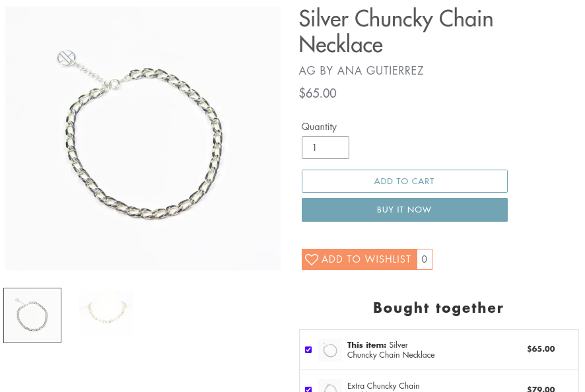Screen dimensions: 585x392
Task: Click inside the Quantity input field
Action: [x=325, y=147]
